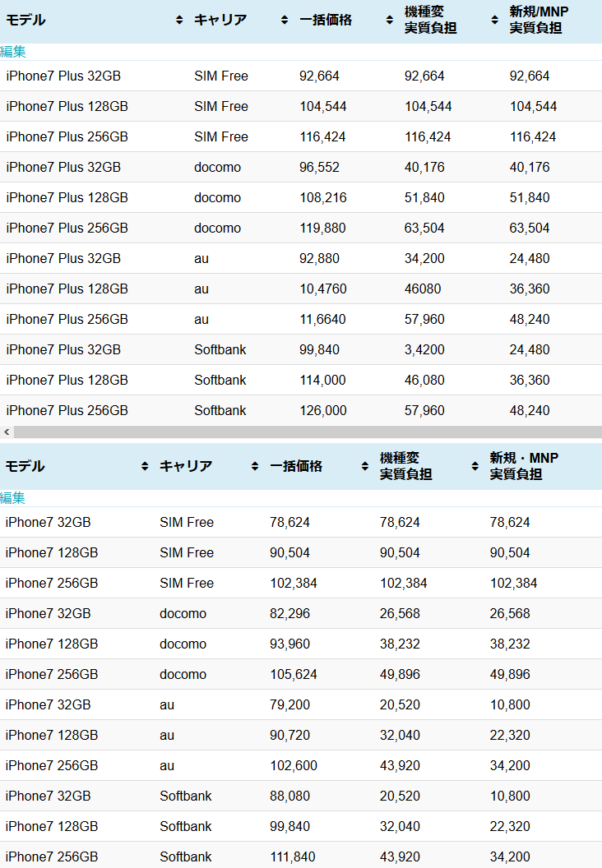Open the second table's 編集 link
Screen dimensions: 602x868
[12, 497]
